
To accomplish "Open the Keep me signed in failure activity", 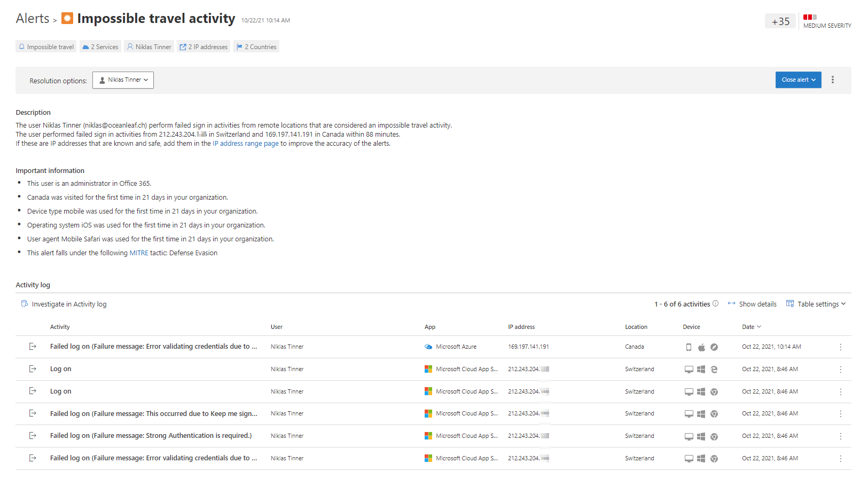I will pos(154,414).
